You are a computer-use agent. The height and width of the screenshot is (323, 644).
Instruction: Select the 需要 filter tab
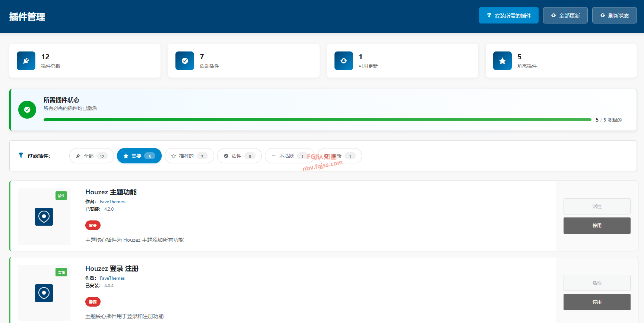coord(139,156)
